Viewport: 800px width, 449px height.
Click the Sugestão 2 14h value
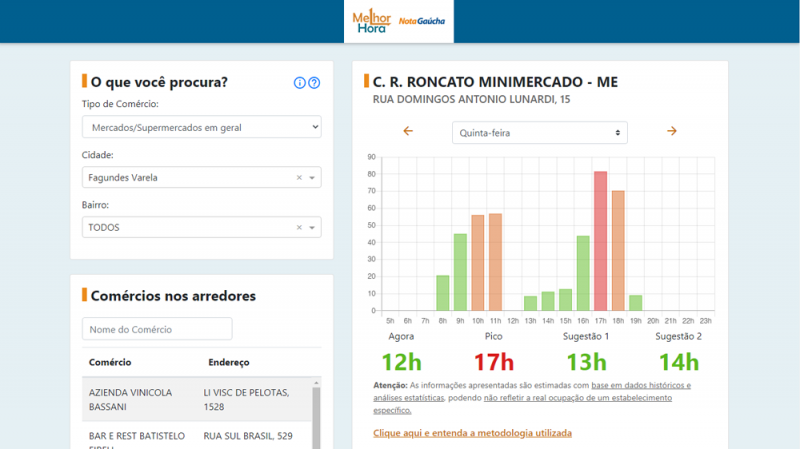tap(679, 362)
